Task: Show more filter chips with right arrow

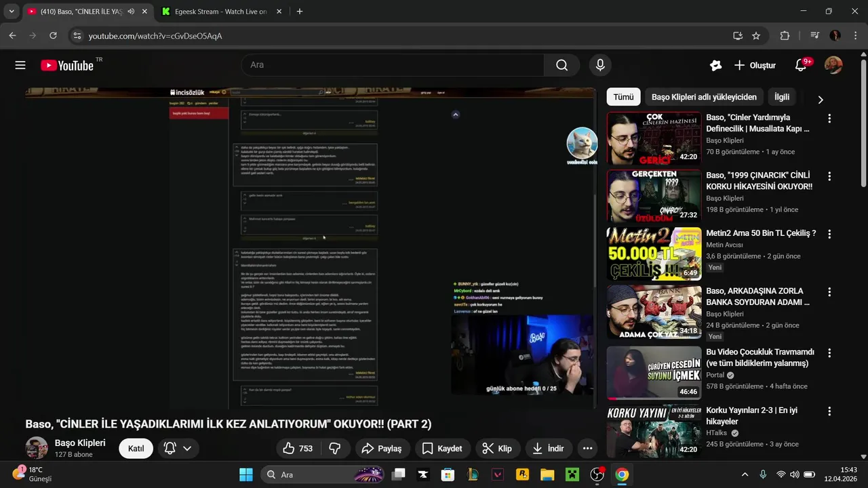Action: [x=821, y=100]
